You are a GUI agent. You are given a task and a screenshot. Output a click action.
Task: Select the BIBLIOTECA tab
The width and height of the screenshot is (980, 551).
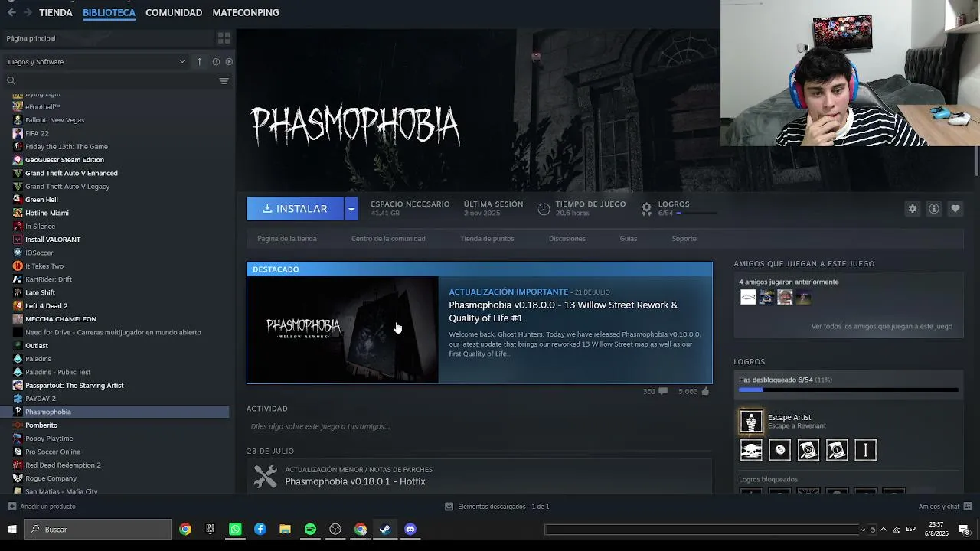[x=109, y=12]
